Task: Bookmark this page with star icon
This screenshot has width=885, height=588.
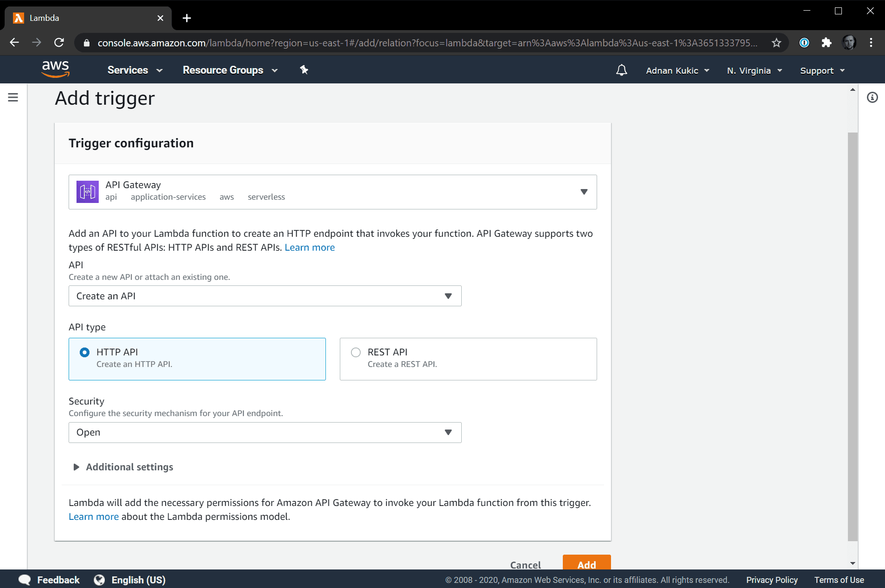Action: click(777, 43)
